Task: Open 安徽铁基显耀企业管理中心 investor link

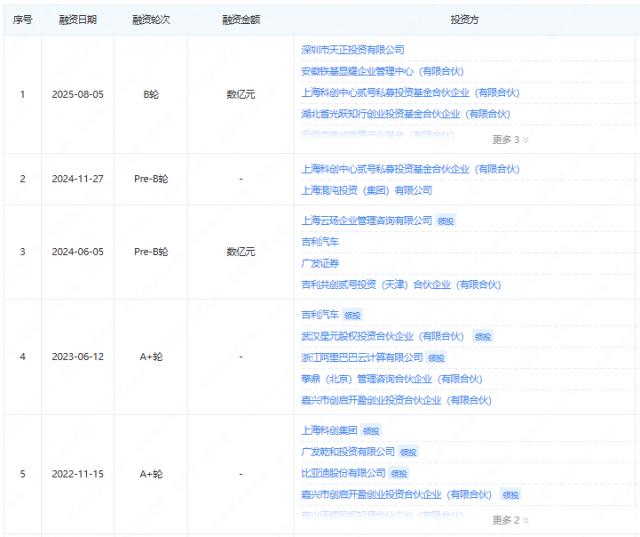Action: click(382, 71)
